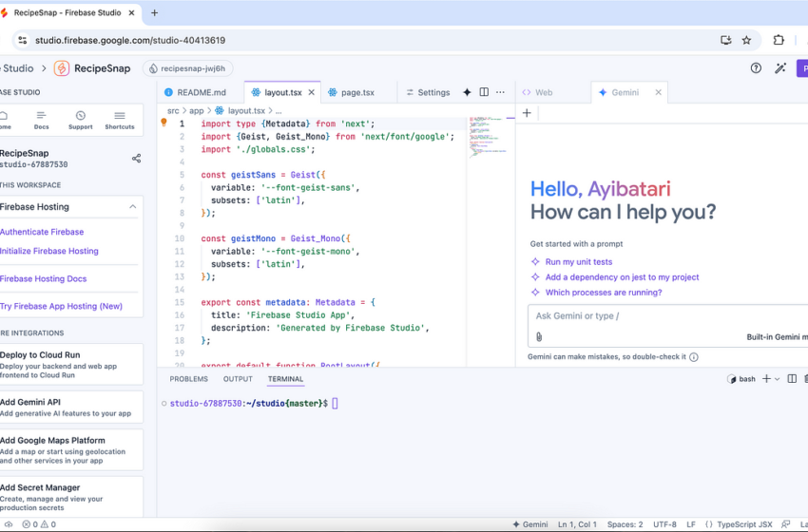
Task: Select 'Add a dependency on jest' prompt
Action: 622,277
